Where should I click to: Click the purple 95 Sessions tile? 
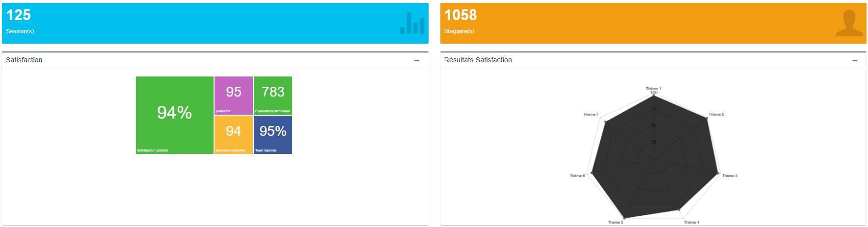point(234,95)
